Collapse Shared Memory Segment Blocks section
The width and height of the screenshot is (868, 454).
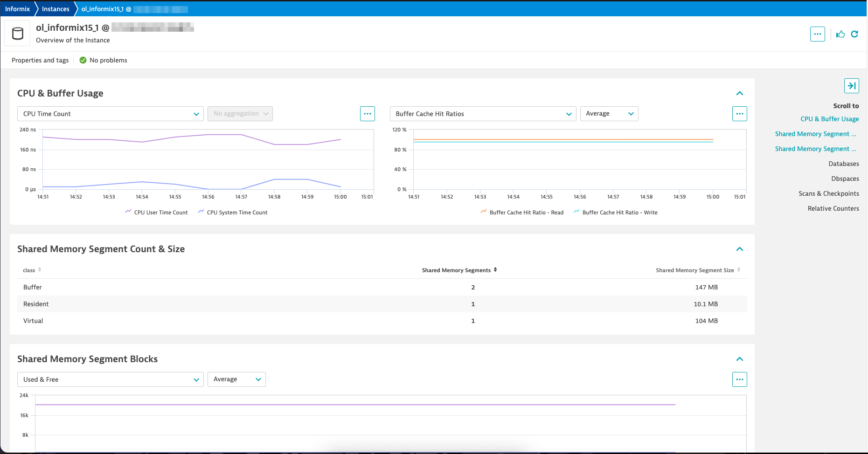(x=740, y=359)
